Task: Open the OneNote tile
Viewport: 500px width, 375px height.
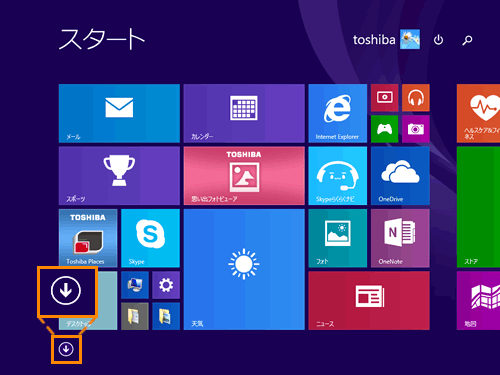Action: click(400, 238)
